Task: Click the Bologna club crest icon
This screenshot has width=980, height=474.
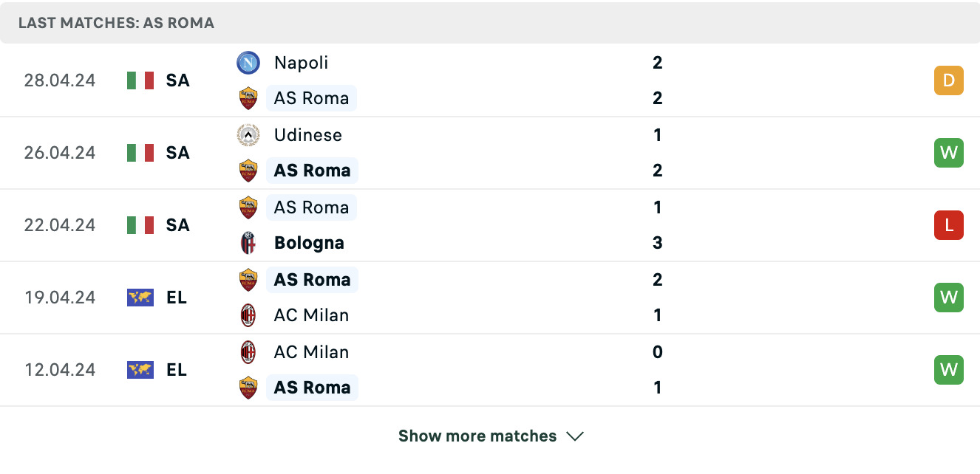Action: tap(248, 243)
